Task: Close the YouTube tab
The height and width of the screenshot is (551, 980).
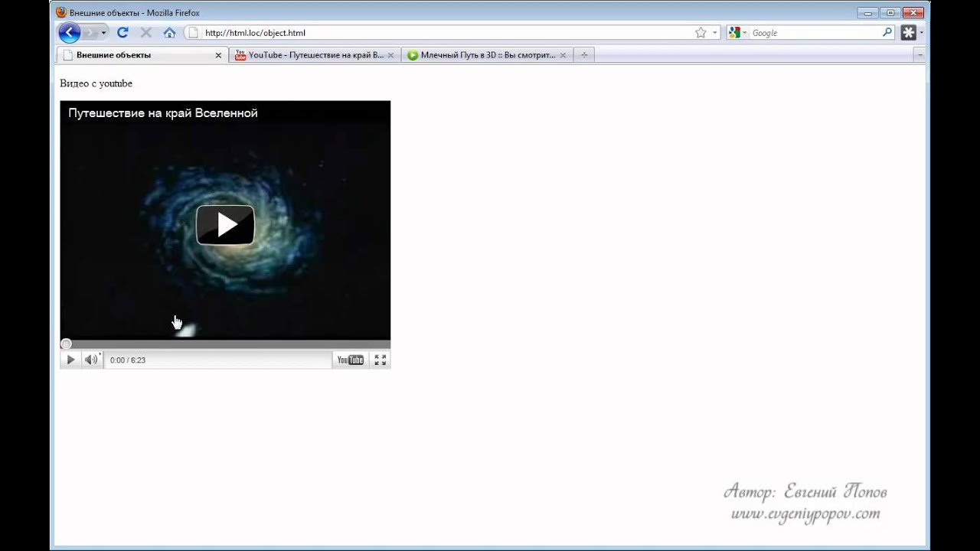Action: [x=390, y=55]
